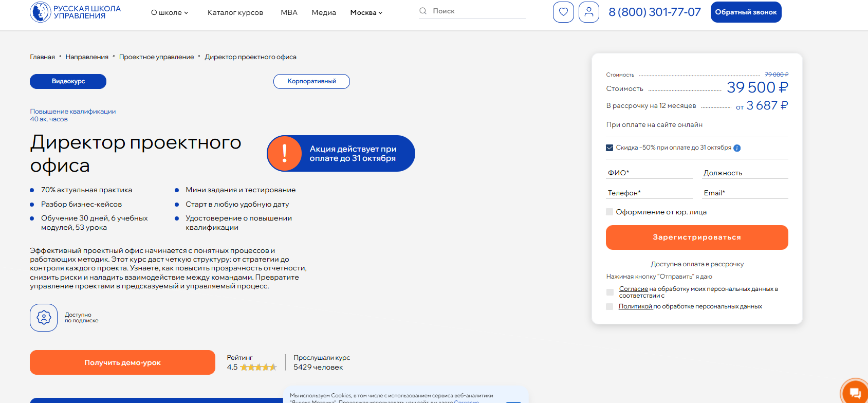Click the subscription badge icon
The image size is (868, 403).
44,318
